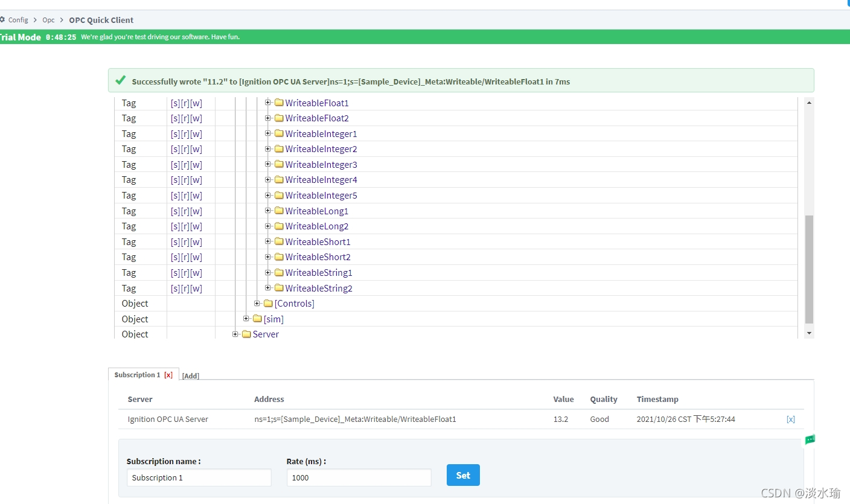Close Subscription 1 tab with red [x]
The width and height of the screenshot is (850, 504).
(168, 375)
